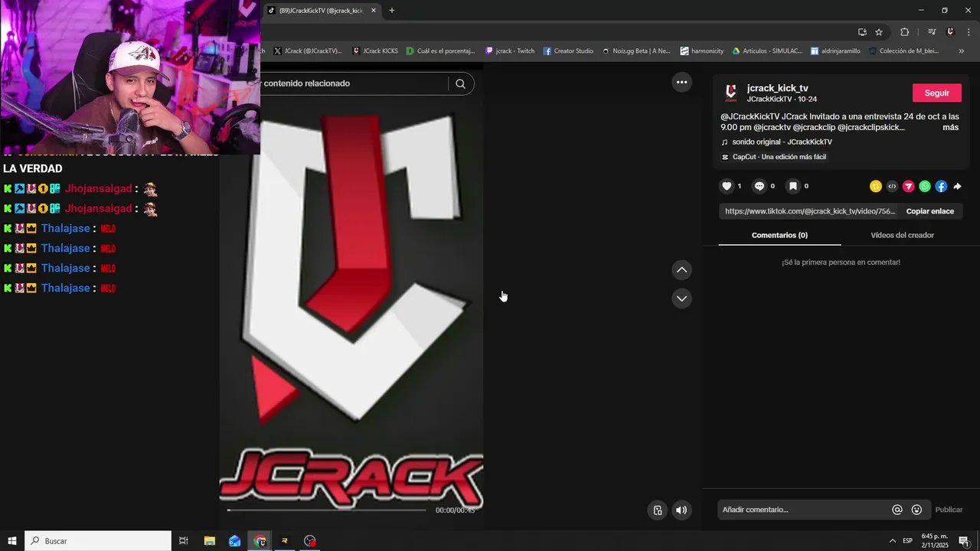Open sonido original - JCrackKickTV link

pos(782,142)
